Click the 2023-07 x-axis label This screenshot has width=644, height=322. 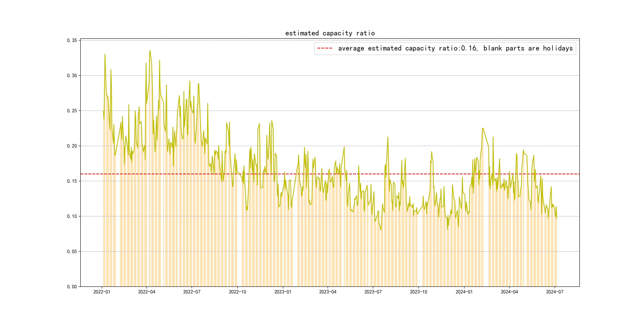pos(373,292)
